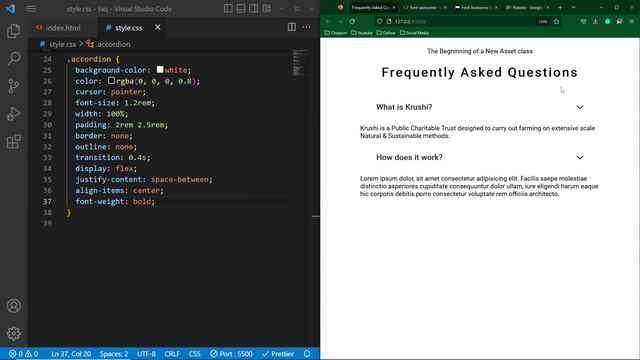This screenshot has height=360, width=640.
Task: Close the style.css tab
Action: [x=158, y=27]
